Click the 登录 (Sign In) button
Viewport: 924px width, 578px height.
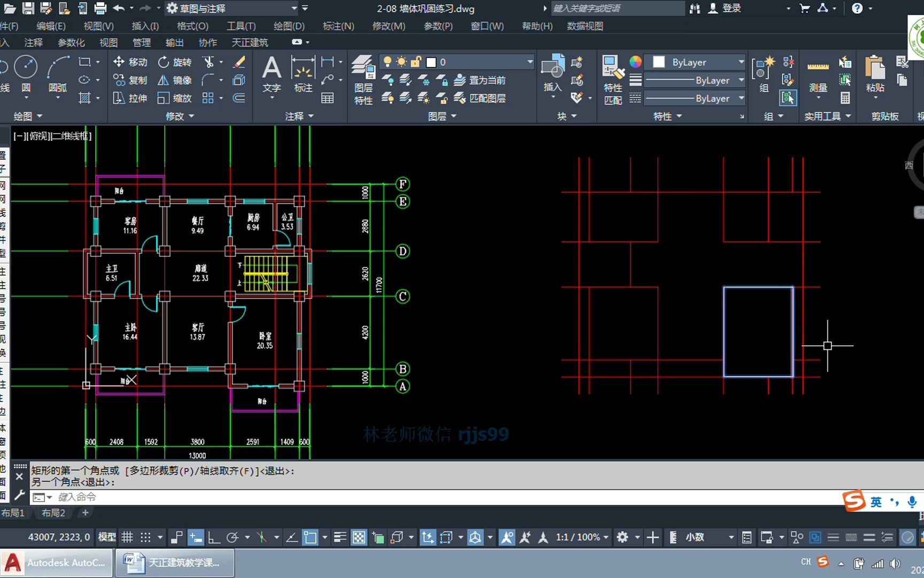[x=725, y=8]
